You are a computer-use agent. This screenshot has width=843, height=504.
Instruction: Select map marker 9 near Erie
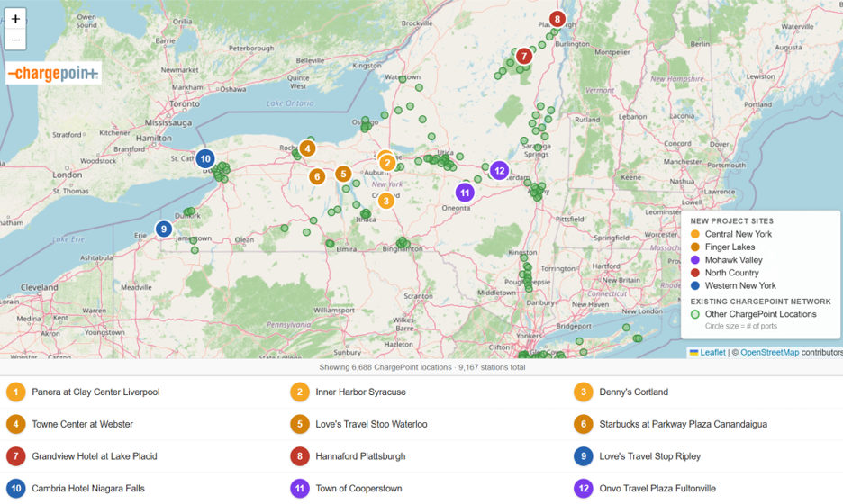[164, 229]
